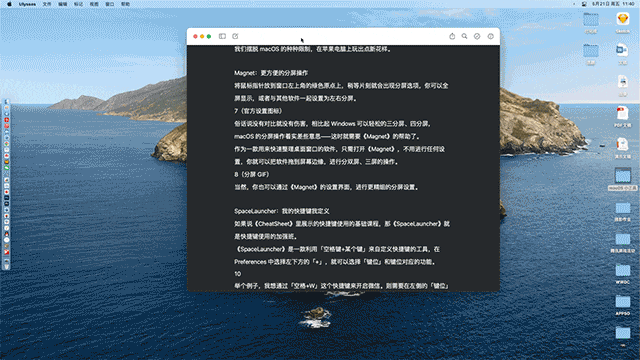Screen dimensions: 640x360
Task: Click the line starting "《SpaceLauncher》是一款"
Action: (x=337, y=249)
